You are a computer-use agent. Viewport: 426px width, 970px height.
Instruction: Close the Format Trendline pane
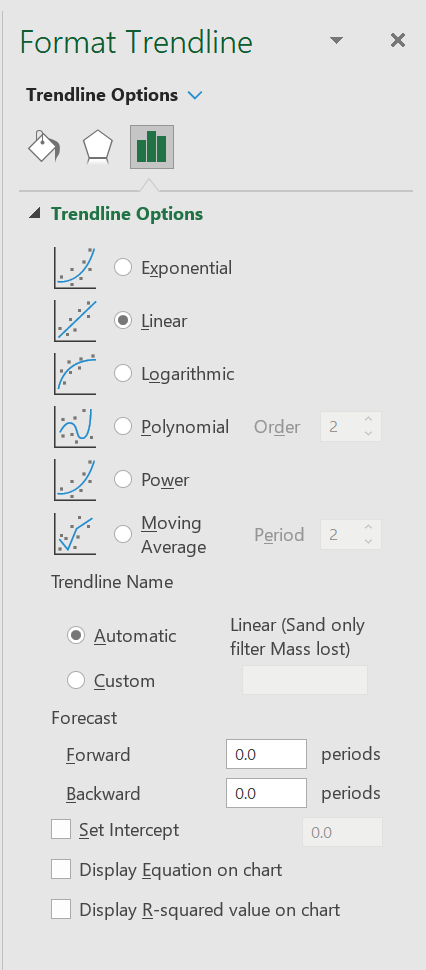click(x=398, y=40)
